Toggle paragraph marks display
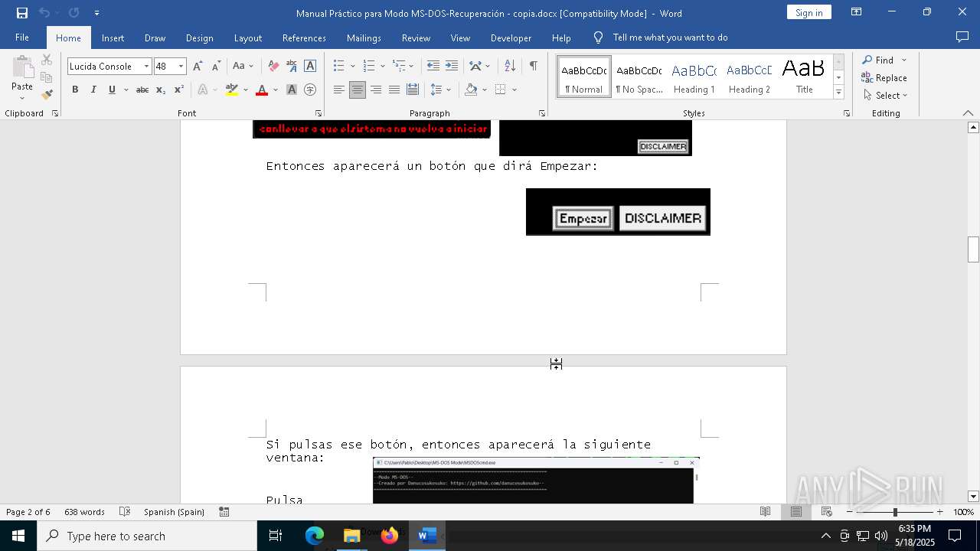The height and width of the screenshot is (551, 980). click(533, 67)
